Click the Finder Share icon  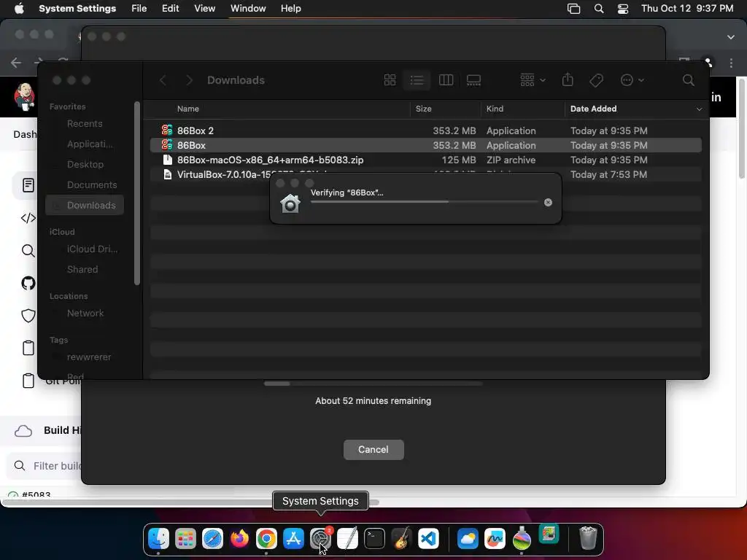click(568, 79)
